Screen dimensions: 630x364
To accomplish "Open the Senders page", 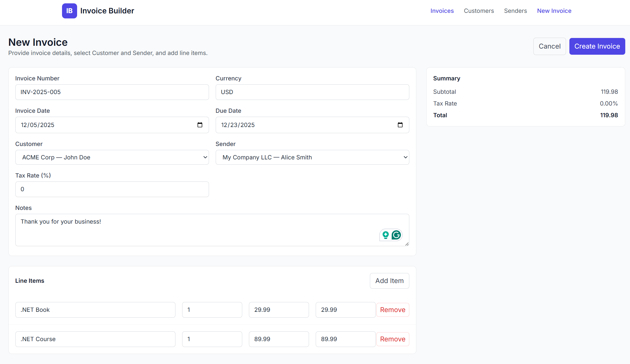I will coord(515,11).
